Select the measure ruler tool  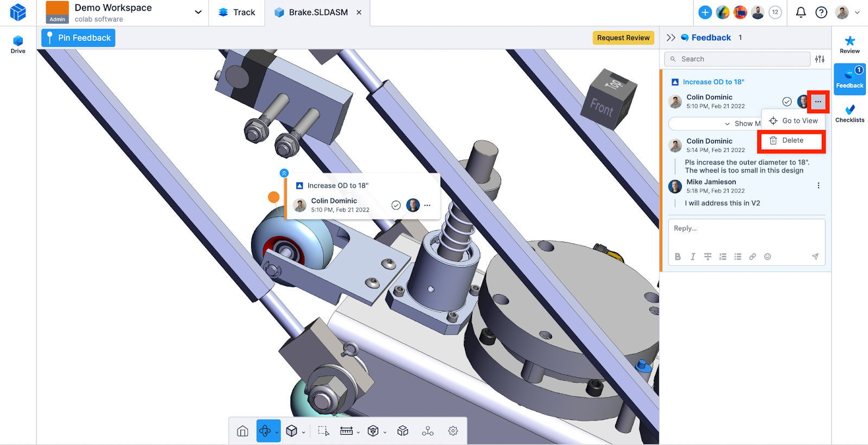(346, 431)
